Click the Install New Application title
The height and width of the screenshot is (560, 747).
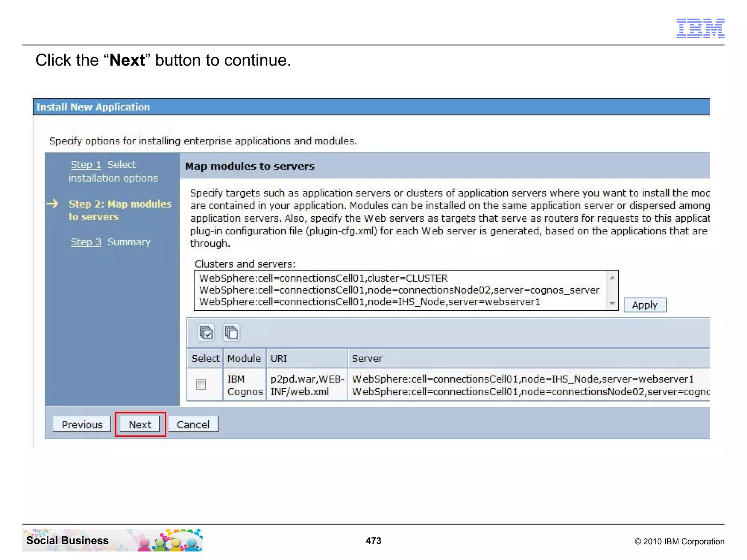coord(93,107)
